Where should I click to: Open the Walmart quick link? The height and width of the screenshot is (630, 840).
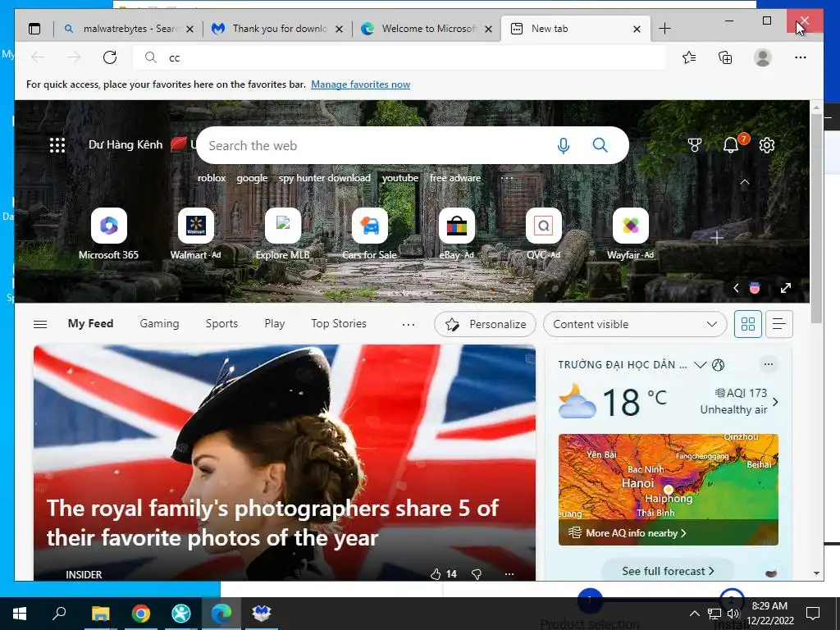[195, 235]
